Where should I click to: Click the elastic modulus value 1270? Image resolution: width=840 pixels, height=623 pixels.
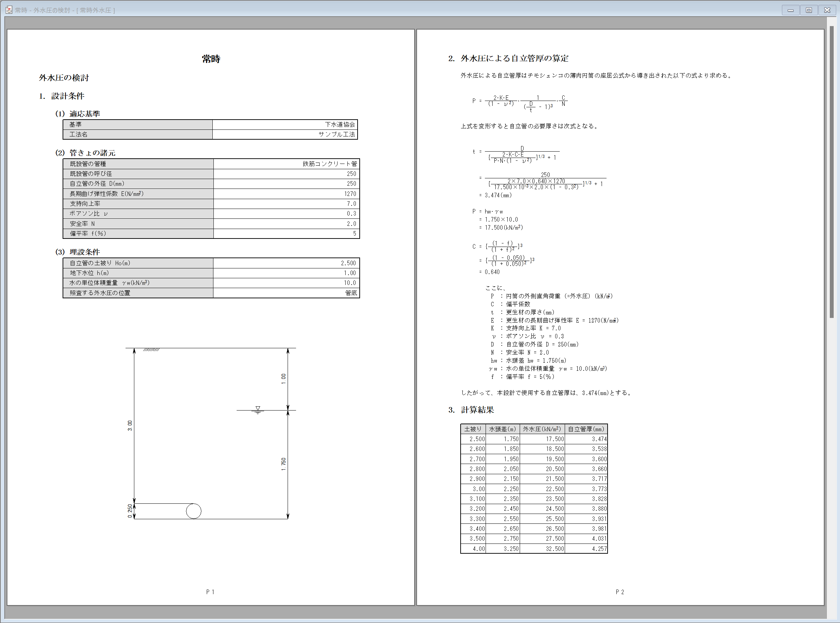click(x=287, y=193)
